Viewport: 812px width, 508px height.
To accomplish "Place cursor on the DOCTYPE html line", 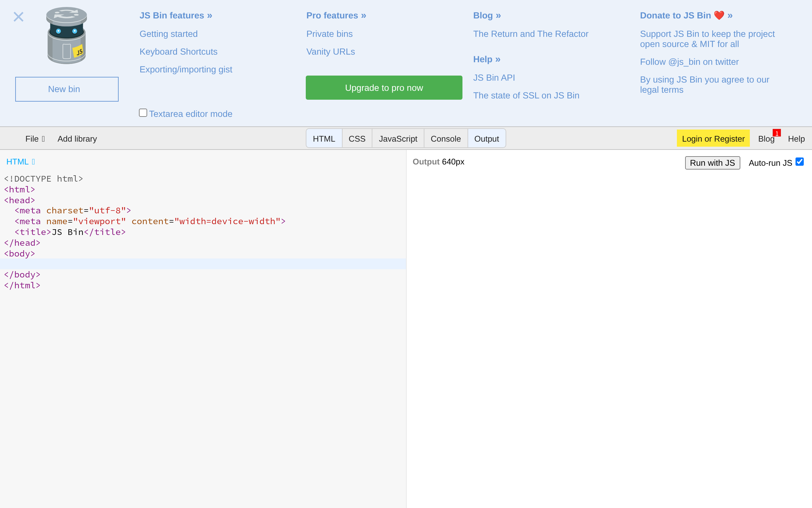I will point(44,179).
